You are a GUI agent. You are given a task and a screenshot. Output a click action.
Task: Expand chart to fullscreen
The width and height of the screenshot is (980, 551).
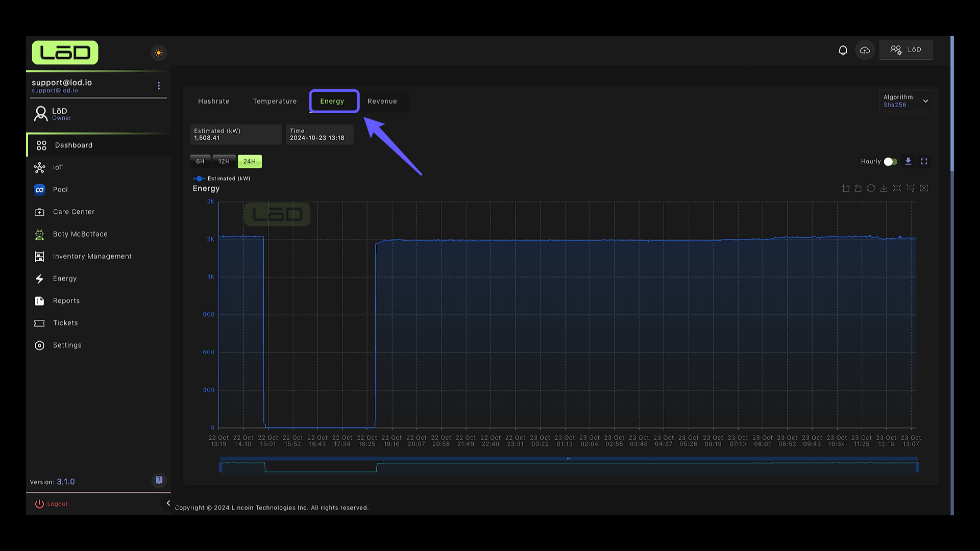point(924,161)
